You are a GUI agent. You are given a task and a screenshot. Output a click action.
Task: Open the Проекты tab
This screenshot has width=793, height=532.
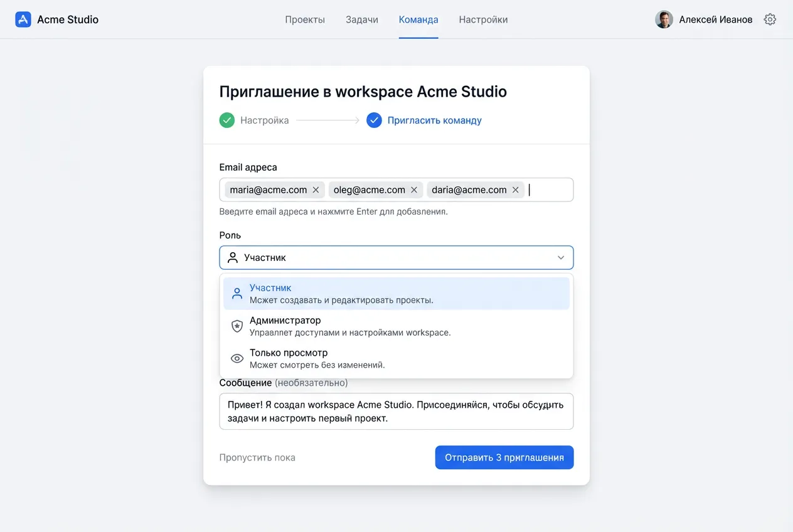pos(305,19)
